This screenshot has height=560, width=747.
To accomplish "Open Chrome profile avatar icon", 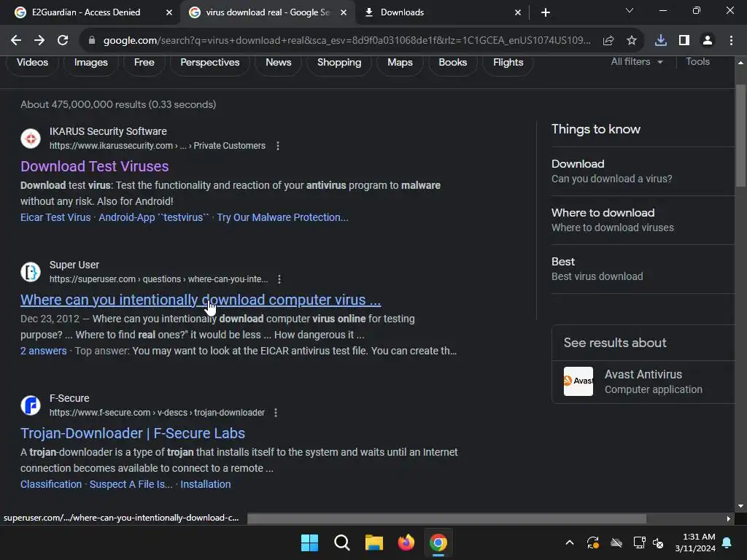I will 708,41.
